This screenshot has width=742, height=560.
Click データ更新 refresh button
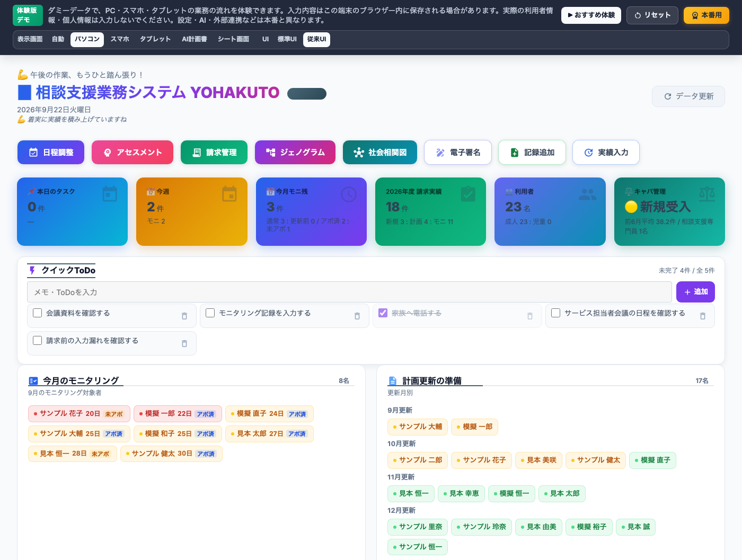point(688,96)
